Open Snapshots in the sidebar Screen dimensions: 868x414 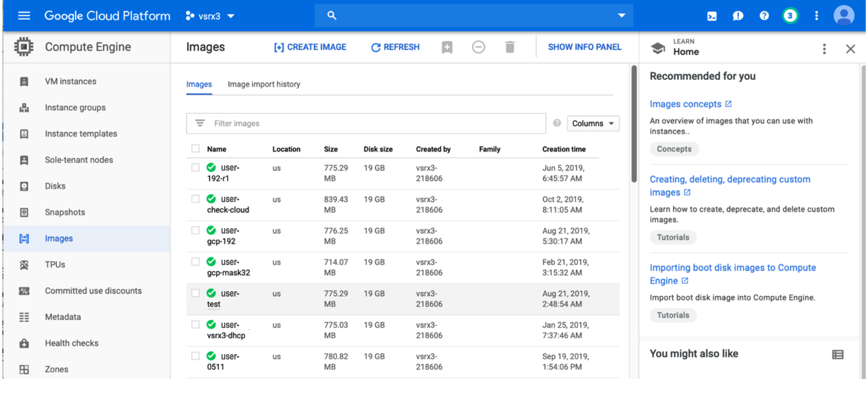pyautogui.click(x=65, y=212)
